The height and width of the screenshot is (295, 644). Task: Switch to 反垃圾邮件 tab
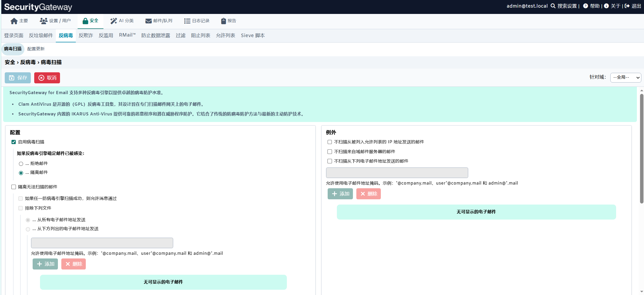pos(41,35)
